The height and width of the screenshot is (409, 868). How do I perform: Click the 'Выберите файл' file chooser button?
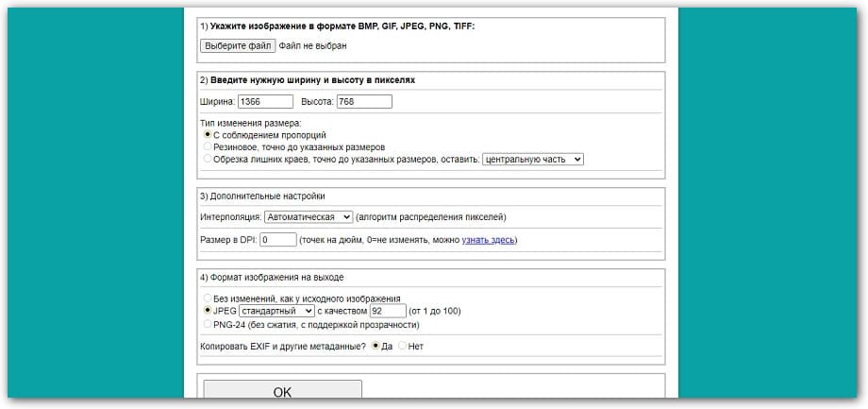238,45
